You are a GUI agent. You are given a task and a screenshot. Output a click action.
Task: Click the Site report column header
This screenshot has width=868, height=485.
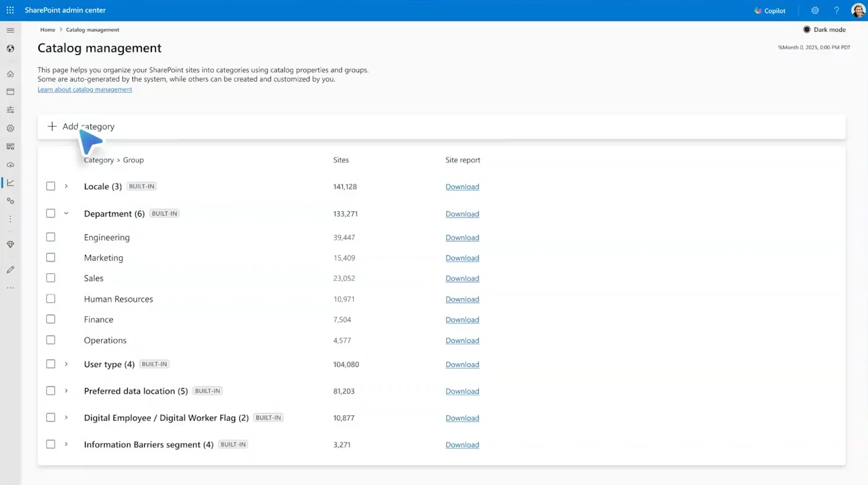coord(463,160)
